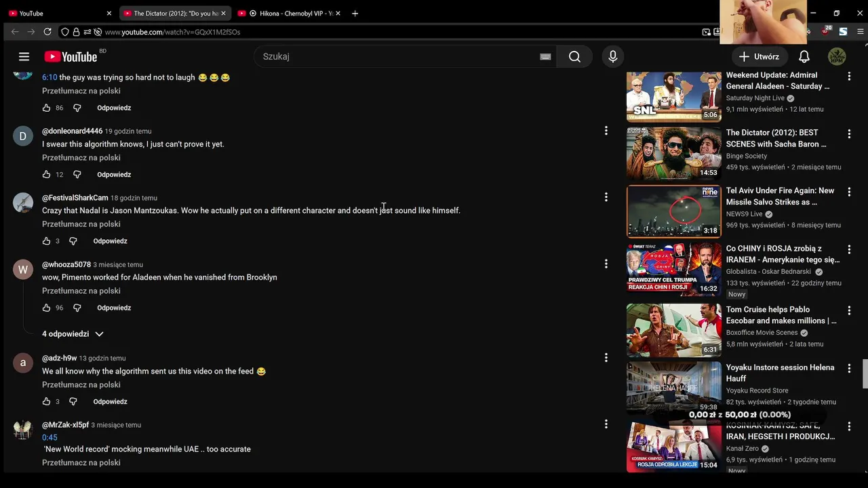Open the red extension with 20 badge
The image size is (868, 488).
pos(825,31)
